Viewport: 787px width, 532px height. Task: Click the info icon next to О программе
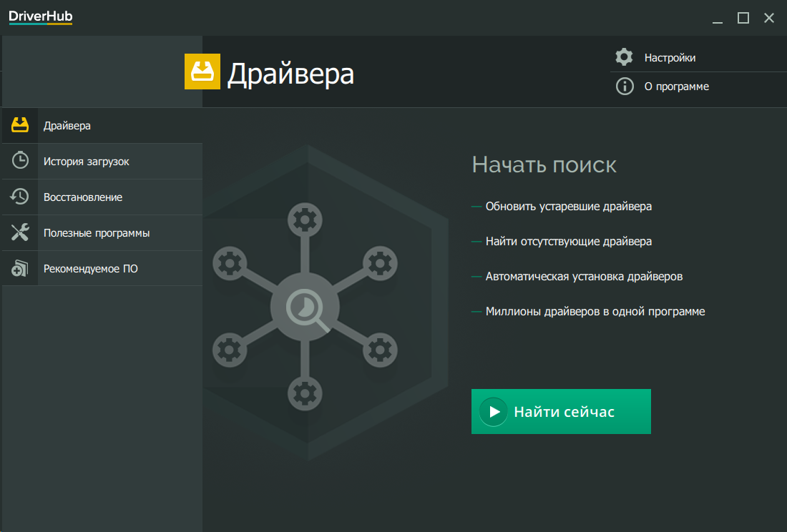[625, 87]
